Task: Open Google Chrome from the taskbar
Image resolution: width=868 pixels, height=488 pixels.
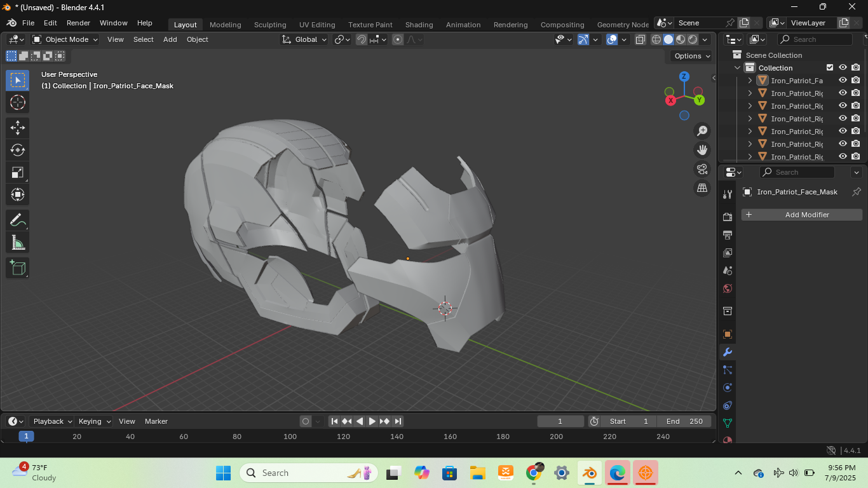Action: 535,473
